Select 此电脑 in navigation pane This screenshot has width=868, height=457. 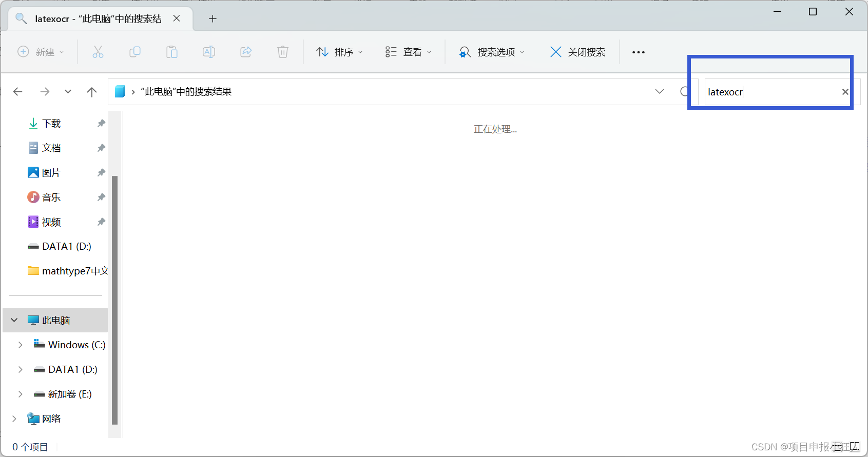[55, 320]
